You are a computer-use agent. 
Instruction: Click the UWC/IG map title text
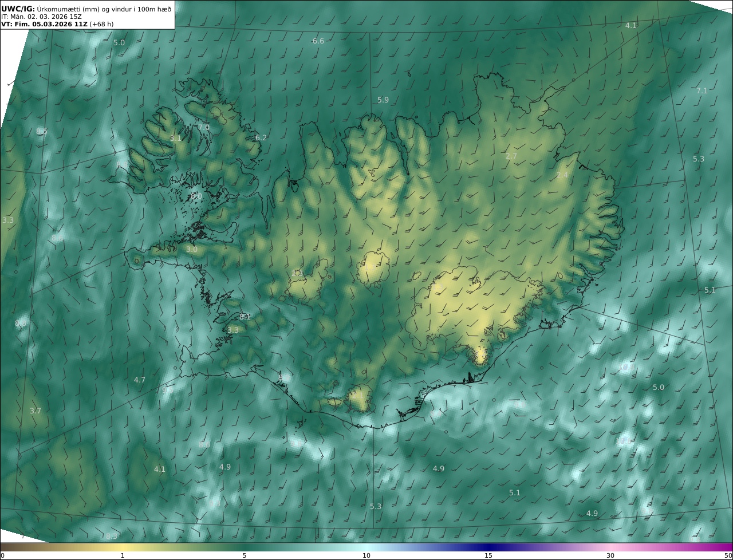(86, 9)
